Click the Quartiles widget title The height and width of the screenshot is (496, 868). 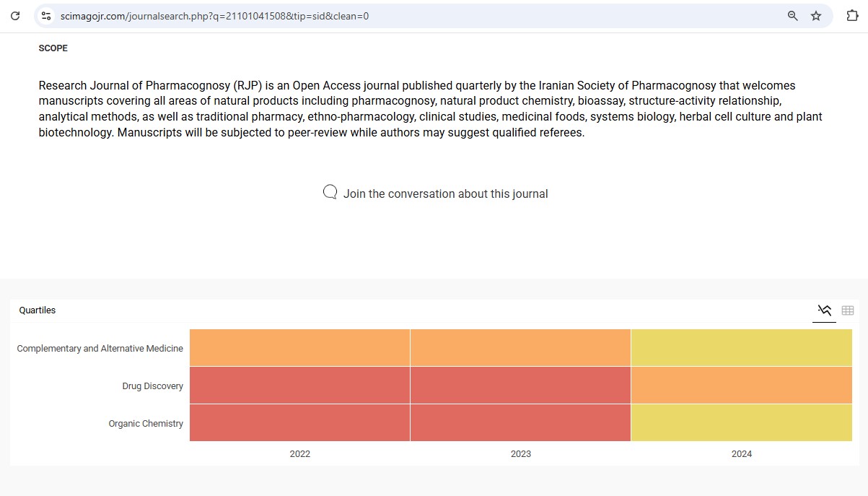click(38, 310)
